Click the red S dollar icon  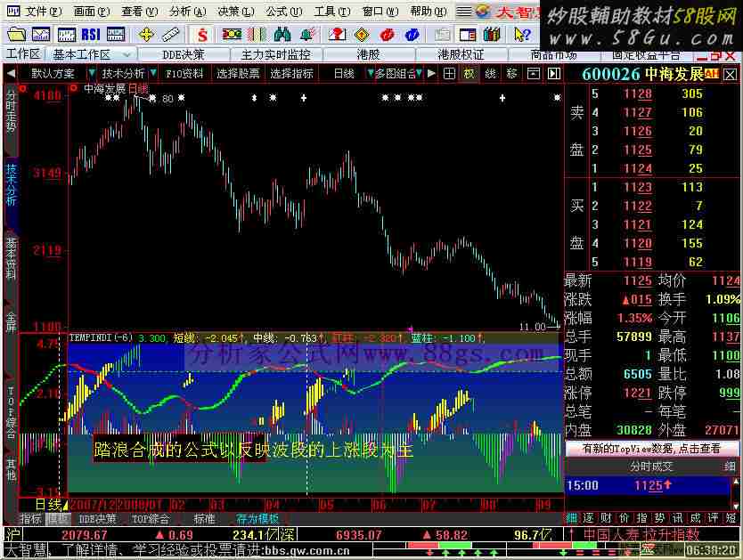(x=203, y=34)
